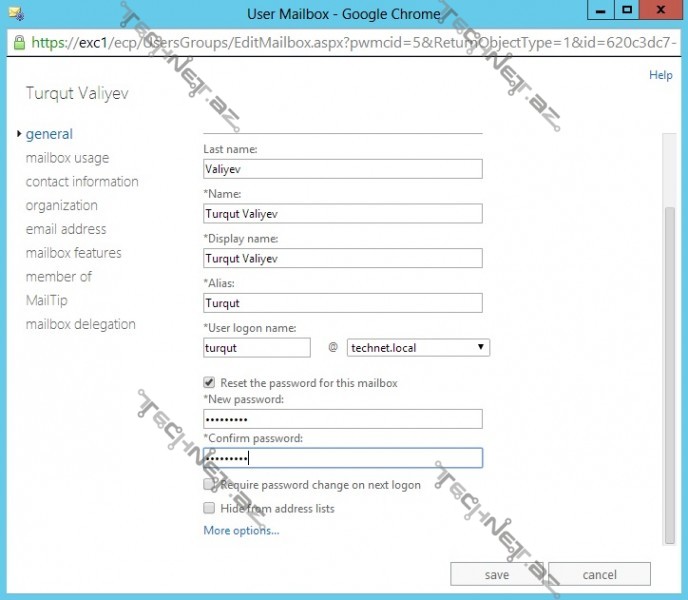This screenshot has height=600, width=688.
Task: Click the Alias input field
Action: pos(342,303)
